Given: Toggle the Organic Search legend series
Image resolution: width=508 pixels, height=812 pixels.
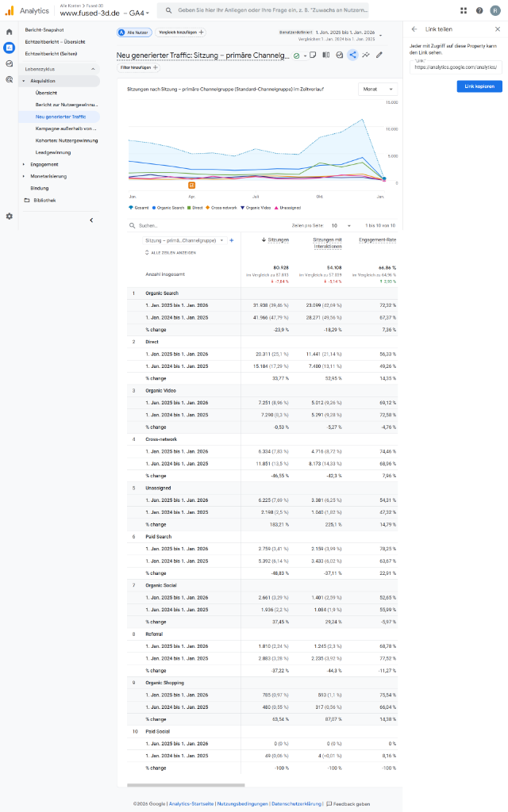Looking at the screenshot, I should pos(168,208).
